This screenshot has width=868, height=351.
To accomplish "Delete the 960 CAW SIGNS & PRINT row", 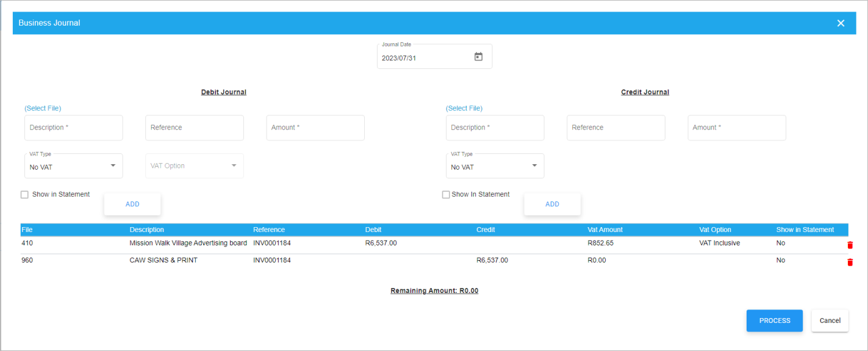I will [850, 262].
